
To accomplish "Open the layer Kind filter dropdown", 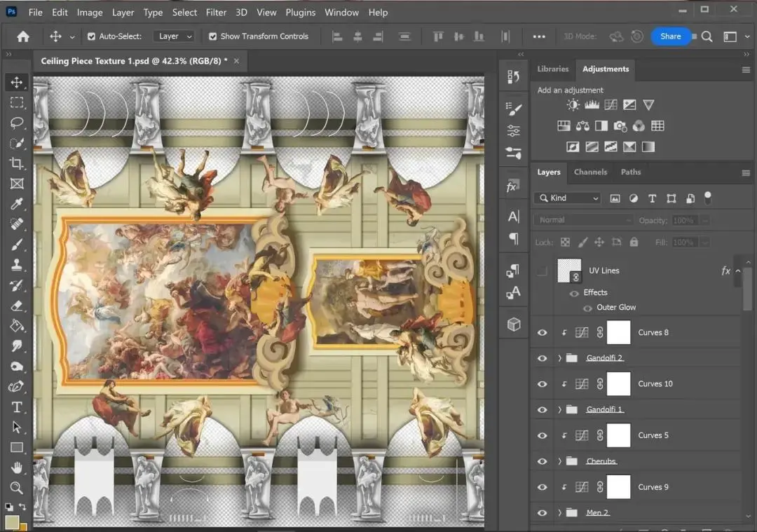I will click(568, 198).
